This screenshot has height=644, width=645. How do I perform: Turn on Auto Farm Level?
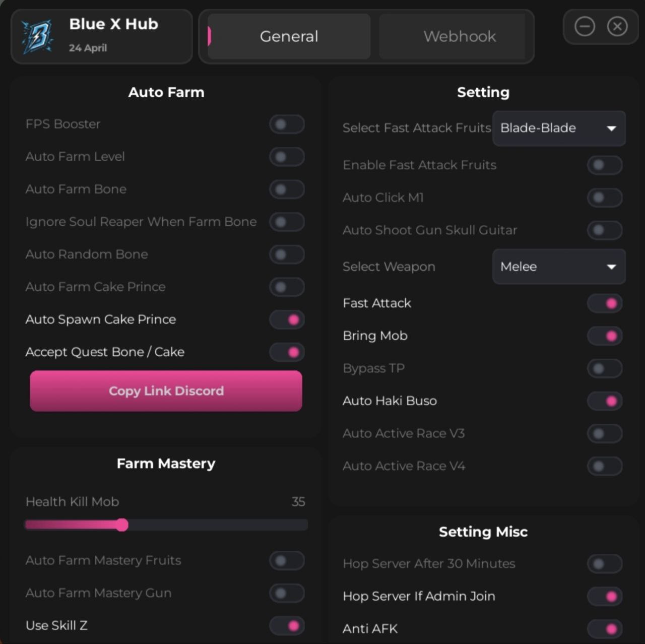click(x=287, y=157)
